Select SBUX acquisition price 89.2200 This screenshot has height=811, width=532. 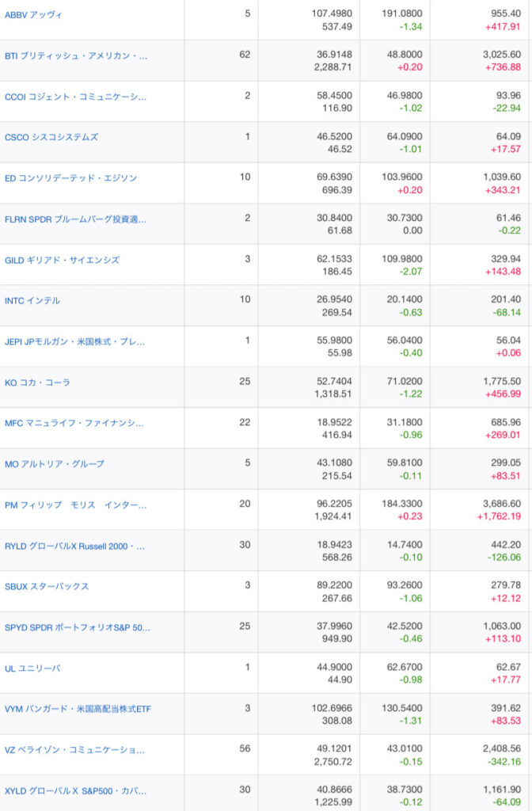pos(334,585)
